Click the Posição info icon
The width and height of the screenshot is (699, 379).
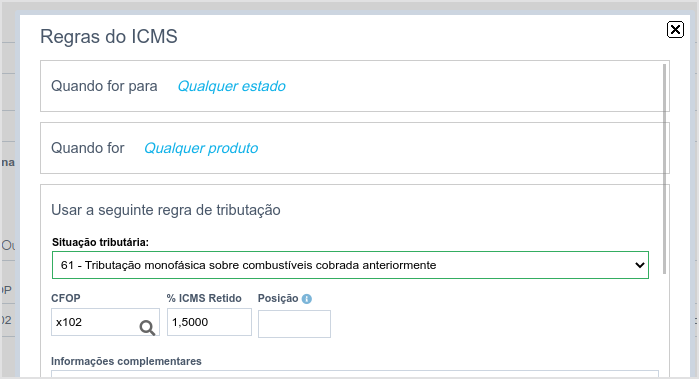(307, 299)
